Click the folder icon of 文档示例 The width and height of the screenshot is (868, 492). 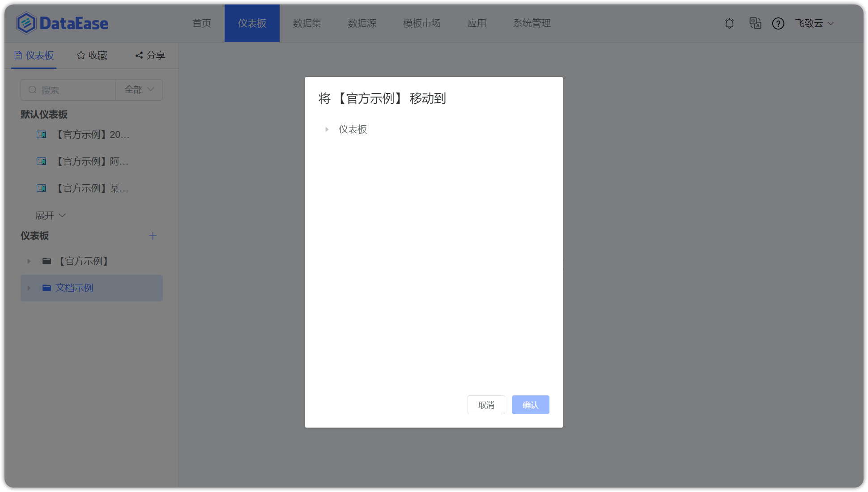[x=47, y=288]
